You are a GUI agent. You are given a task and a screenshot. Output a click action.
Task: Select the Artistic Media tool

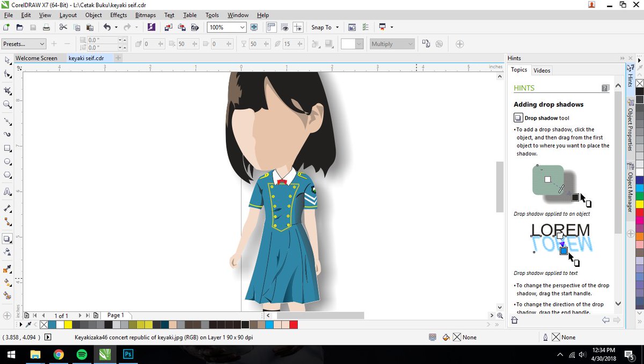click(x=8, y=134)
